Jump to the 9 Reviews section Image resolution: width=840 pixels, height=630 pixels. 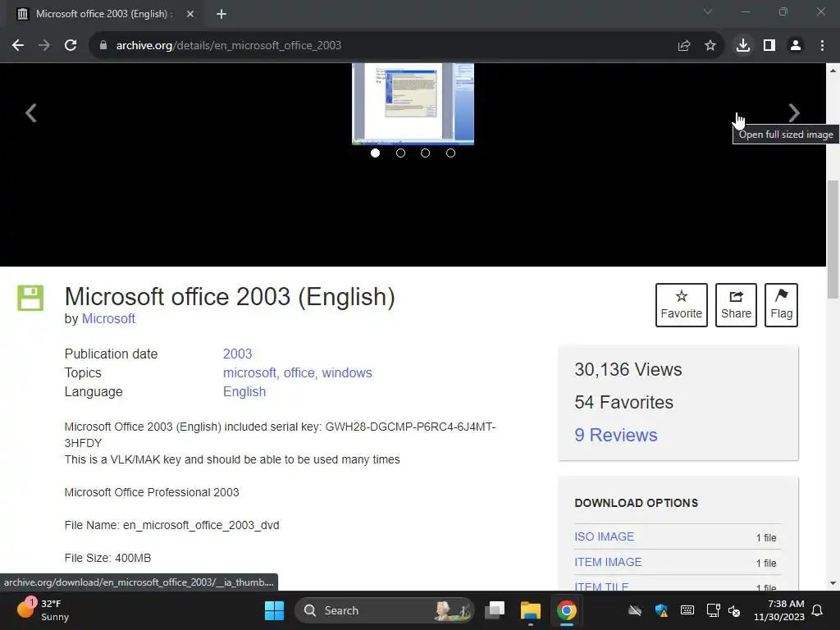coord(615,435)
